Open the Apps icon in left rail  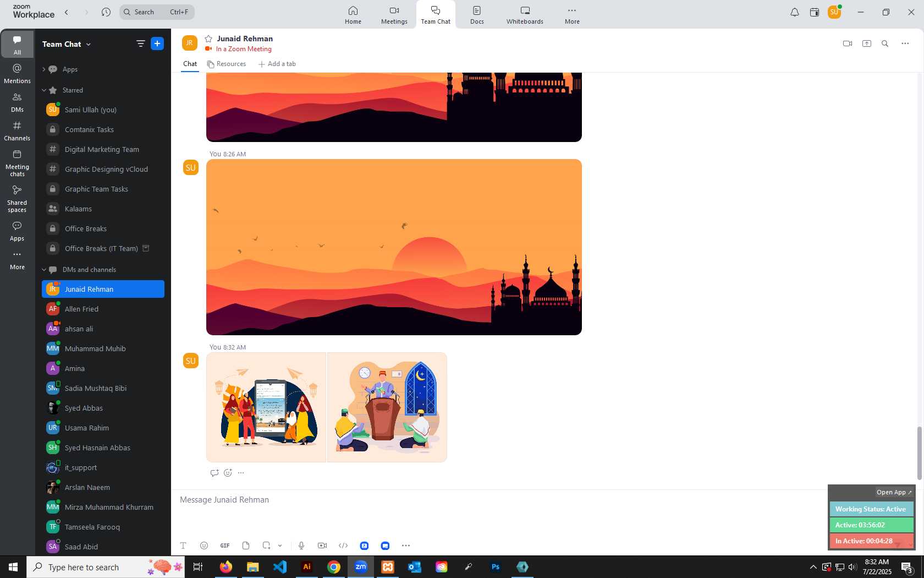17,231
